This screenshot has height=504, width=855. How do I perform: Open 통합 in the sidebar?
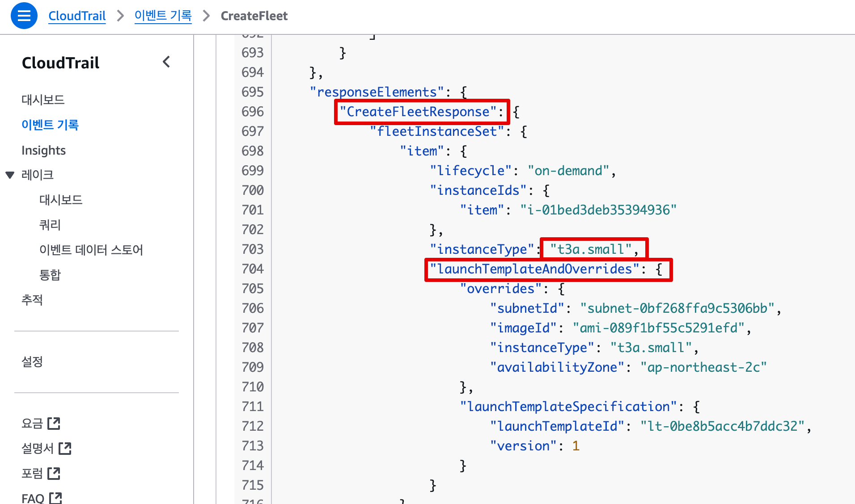(x=50, y=275)
